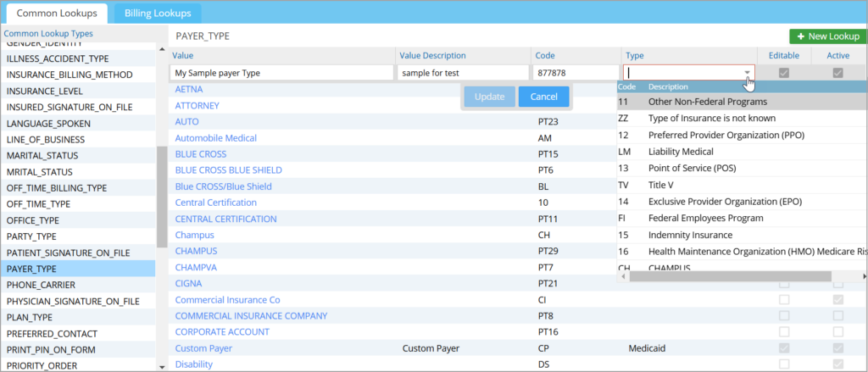Open the Type dropdown arrow
This screenshot has width=868, height=372.
[747, 74]
